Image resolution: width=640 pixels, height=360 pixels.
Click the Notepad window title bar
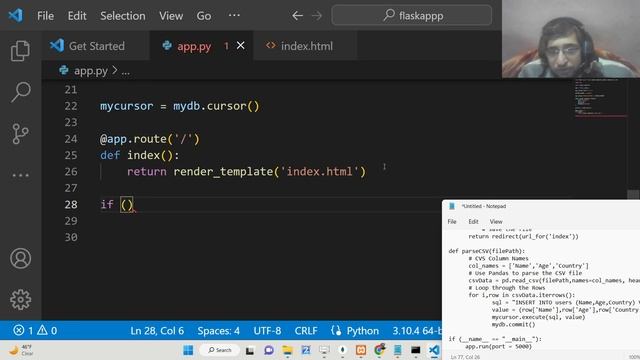click(x=541, y=206)
